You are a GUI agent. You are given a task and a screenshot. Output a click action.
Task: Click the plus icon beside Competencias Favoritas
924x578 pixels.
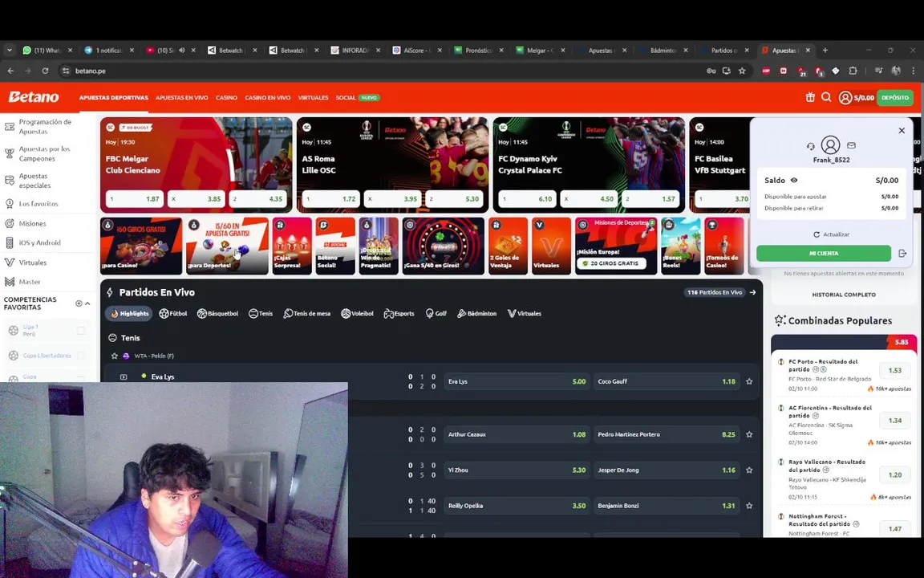coord(79,303)
